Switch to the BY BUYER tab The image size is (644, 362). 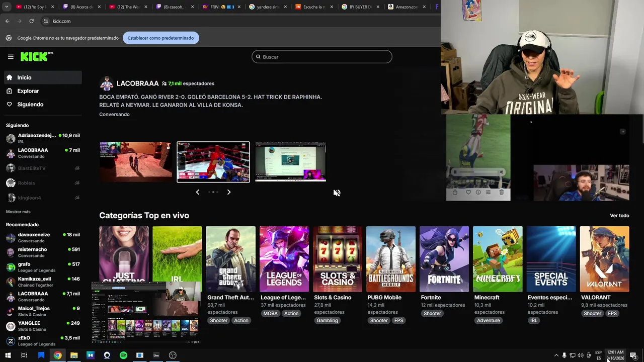coord(361,7)
